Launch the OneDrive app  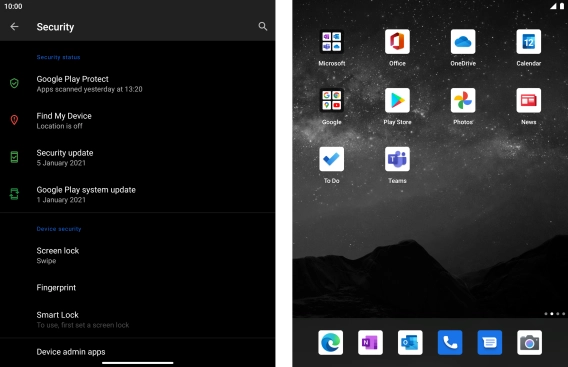(x=463, y=42)
